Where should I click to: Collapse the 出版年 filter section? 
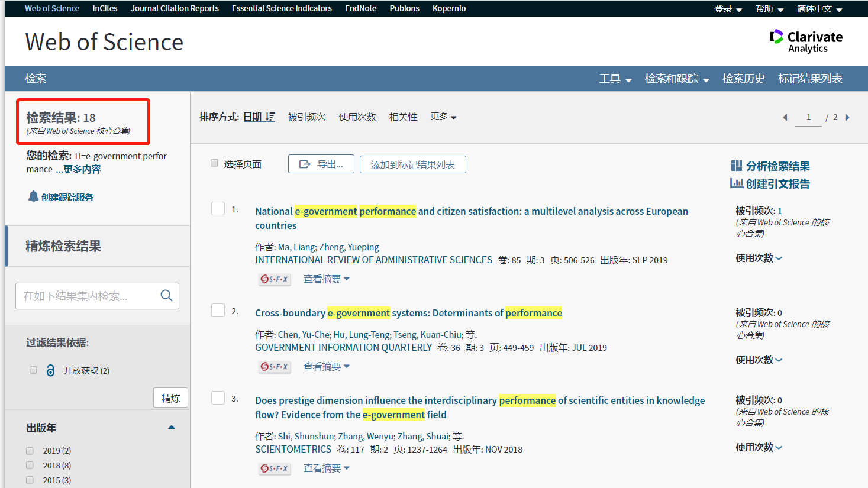(172, 427)
